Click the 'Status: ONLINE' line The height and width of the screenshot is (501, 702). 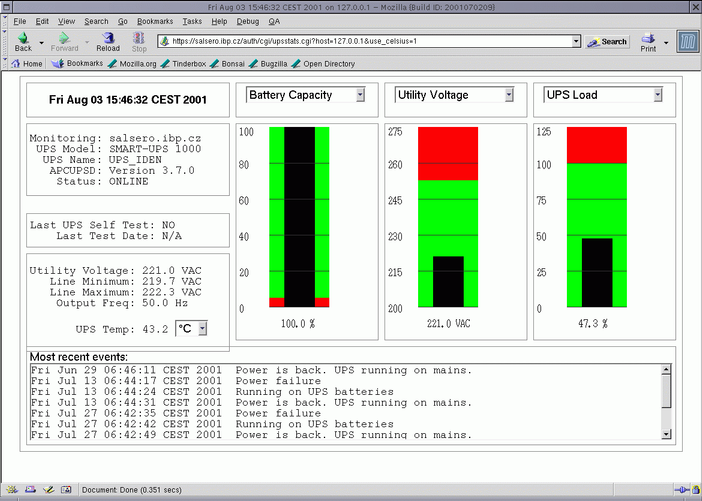pos(103,181)
